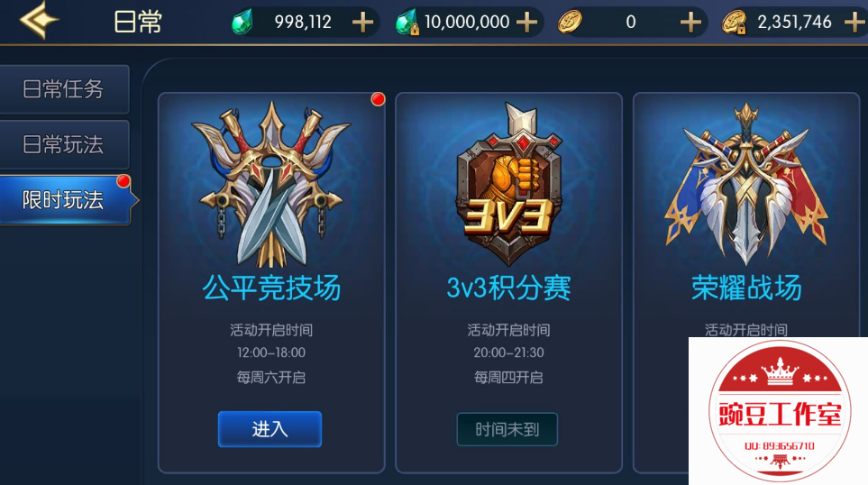Open the 荣耀战场 winged sword emblem
The height and width of the screenshot is (485, 868).
746,184
